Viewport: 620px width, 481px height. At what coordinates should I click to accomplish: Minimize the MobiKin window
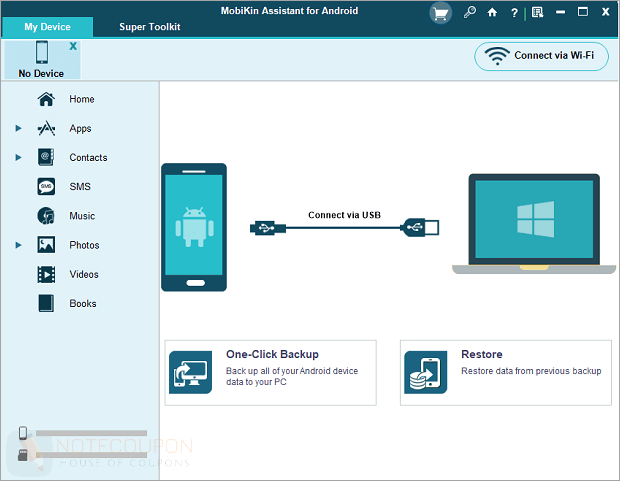[560, 12]
